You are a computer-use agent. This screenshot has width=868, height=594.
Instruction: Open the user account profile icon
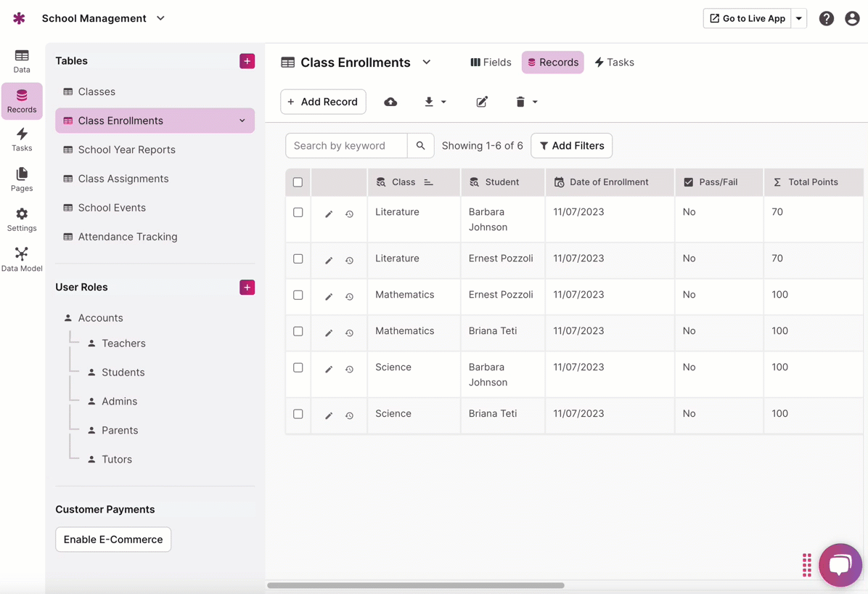click(852, 19)
